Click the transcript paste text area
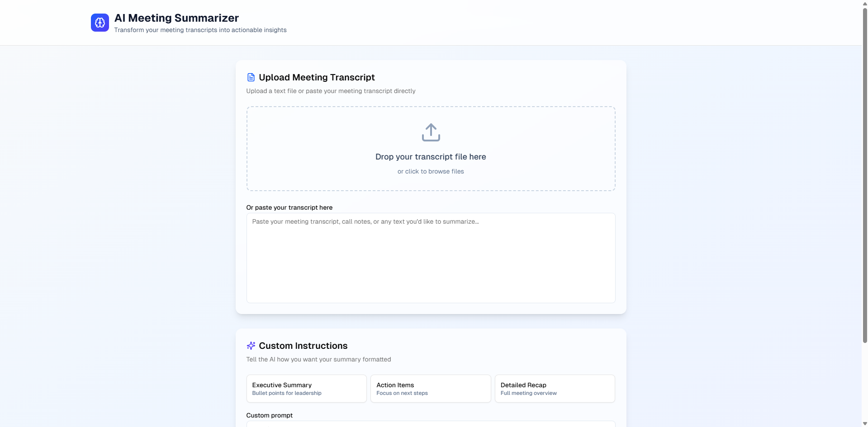This screenshot has height=427, width=868. pyautogui.click(x=430, y=258)
